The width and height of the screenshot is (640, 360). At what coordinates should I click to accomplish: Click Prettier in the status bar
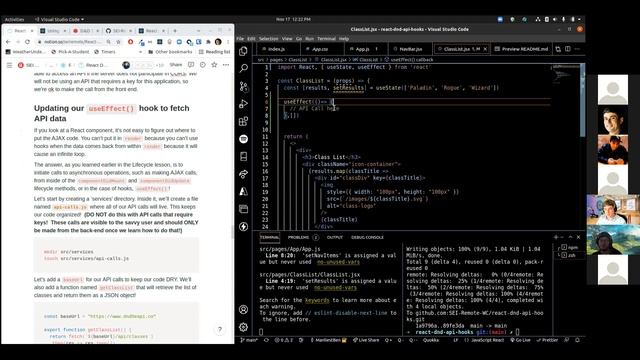(x=547, y=340)
